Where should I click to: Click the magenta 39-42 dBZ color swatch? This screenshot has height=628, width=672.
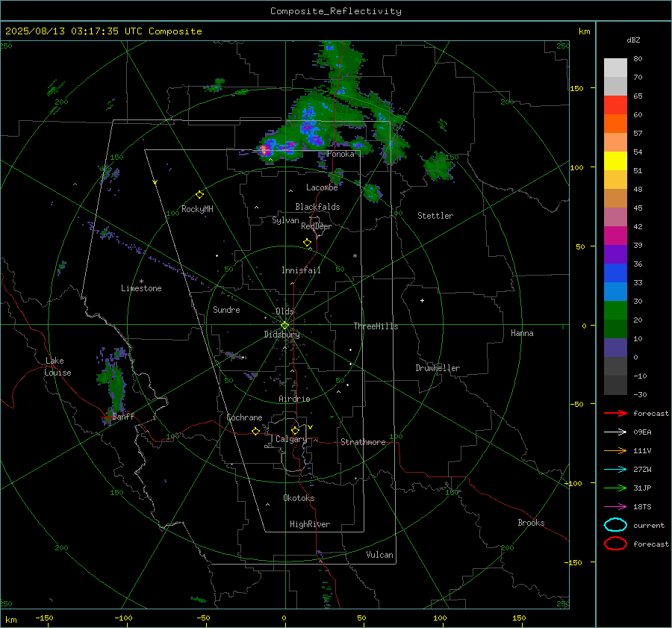(x=615, y=236)
